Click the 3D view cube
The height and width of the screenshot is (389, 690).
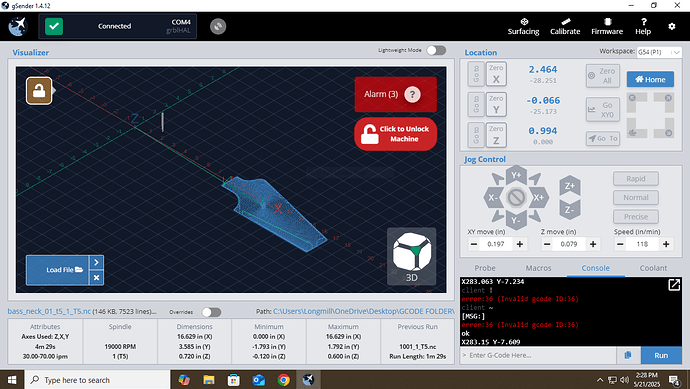point(411,256)
